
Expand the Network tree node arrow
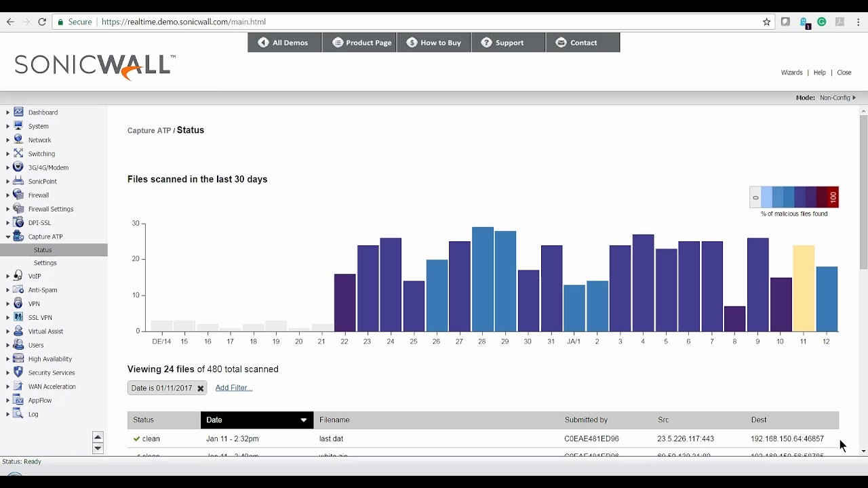(7, 140)
